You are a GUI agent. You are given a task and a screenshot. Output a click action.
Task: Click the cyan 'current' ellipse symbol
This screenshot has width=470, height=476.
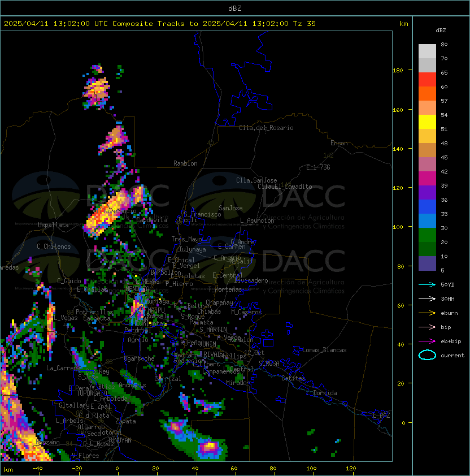tap(427, 355)
